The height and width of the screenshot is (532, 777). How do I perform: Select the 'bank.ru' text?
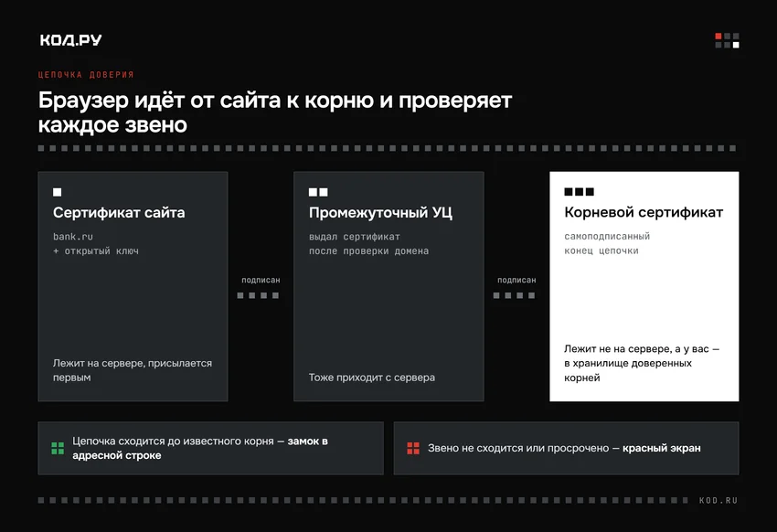[73, 237]
